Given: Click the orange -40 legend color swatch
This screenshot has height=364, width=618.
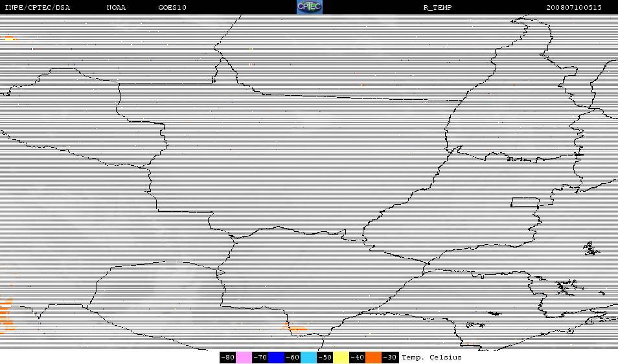Looking at the screenshot, I should click(373, 358).
